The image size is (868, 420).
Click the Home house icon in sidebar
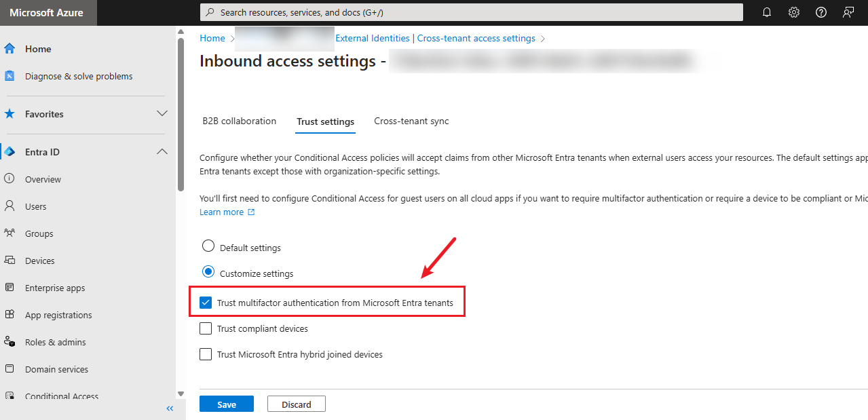[10, 49]
